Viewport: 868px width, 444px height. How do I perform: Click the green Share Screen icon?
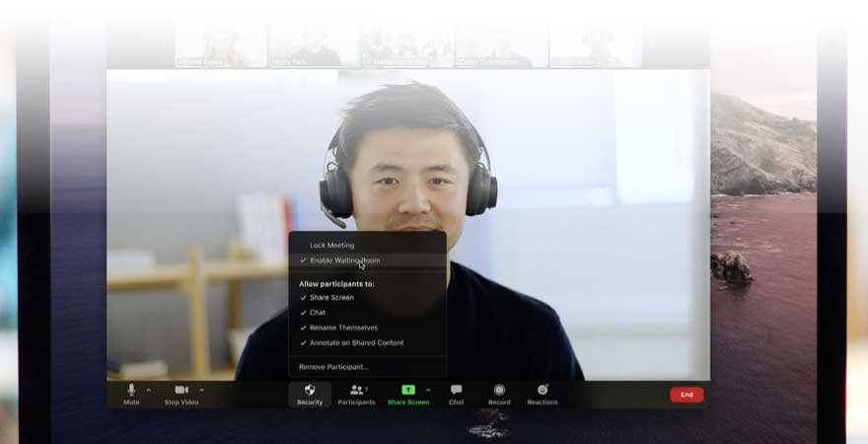407,391
